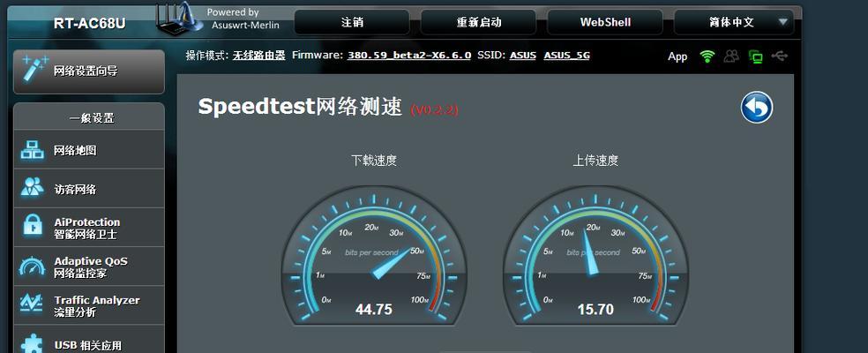Image resolution: width=868 pixels, height=353 pixels.
Task: Click the green LAN clients status icon
Action: coord(756,56)
